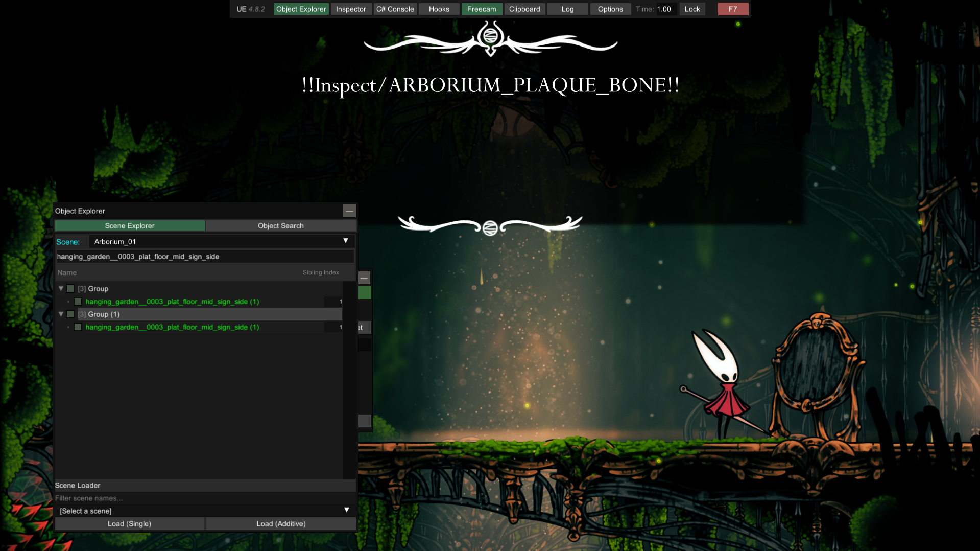The height and width of the screenshot is (551, 980).
Task: Collapse the first Group tree node
Action: coord(61,289)
